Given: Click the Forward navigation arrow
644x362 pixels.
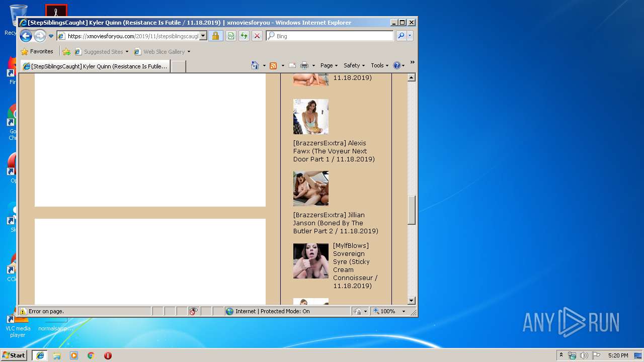Looking at the screenshot, I should point(40,36).
